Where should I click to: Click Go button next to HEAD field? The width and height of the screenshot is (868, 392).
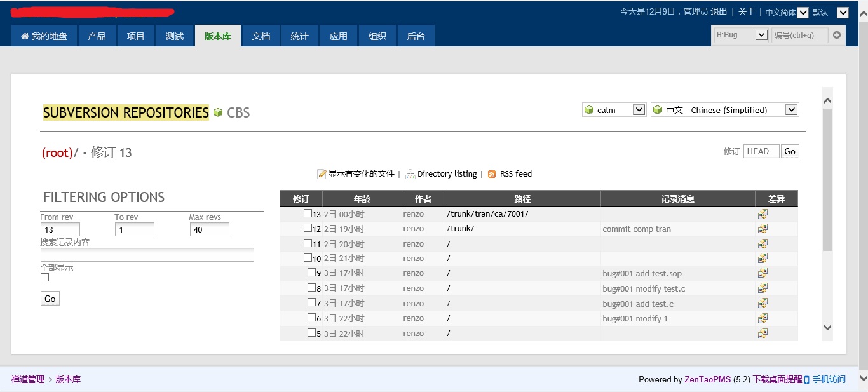pyautogui.click(x=790, y=151)
